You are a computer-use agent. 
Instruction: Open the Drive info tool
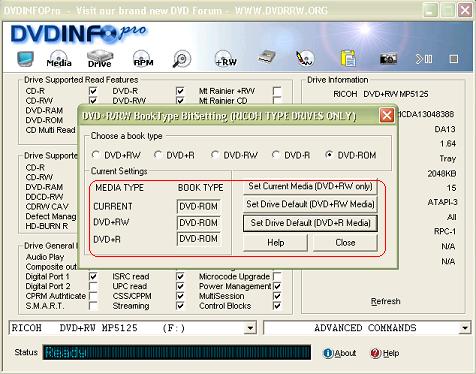(100, 59)
